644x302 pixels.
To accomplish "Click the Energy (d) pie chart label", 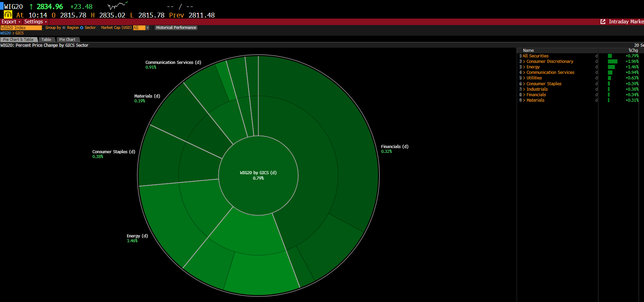I will (137, 236).
